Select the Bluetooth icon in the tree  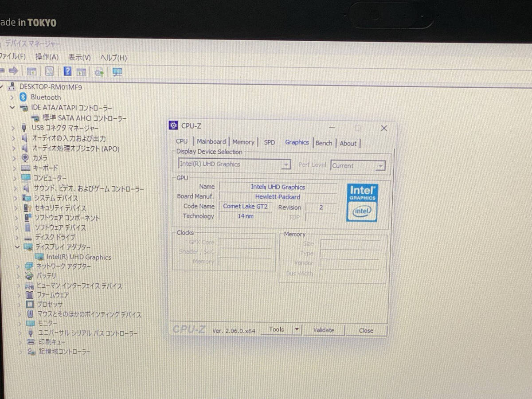[23, 97]
